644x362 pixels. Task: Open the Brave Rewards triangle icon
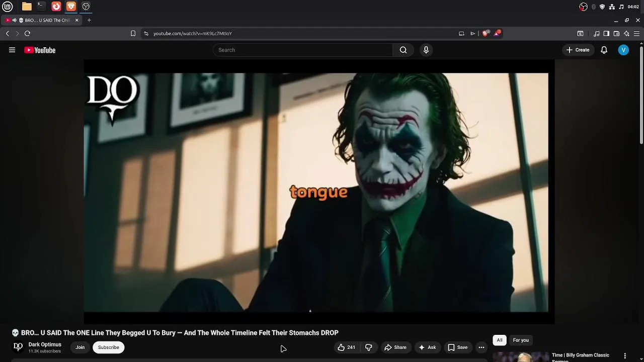point(497,33)
